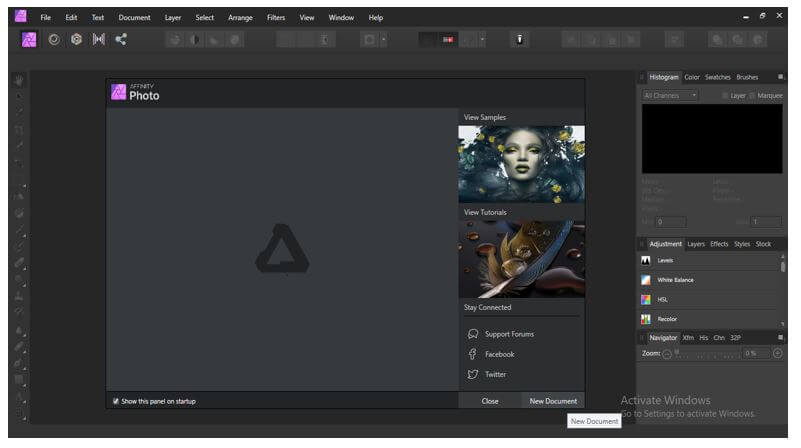This screenshot has height=448, width=801.
Task: Open the Navigator panel options menu icon
Action: (781, 337)
